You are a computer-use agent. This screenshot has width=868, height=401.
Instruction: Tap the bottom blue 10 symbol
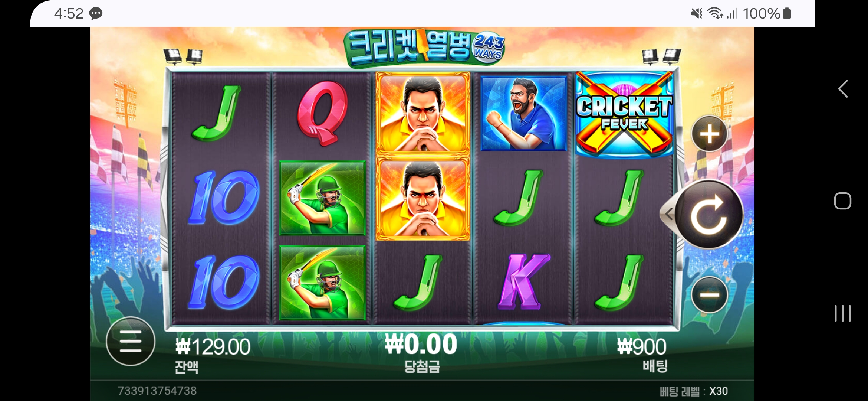click(224, 282)
